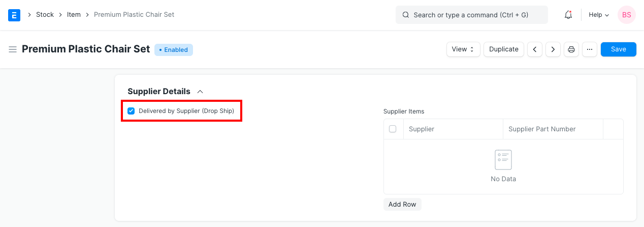Click the search magnifier icon
This screenshot has width=644, height=227.
click(x=406, y=15)
